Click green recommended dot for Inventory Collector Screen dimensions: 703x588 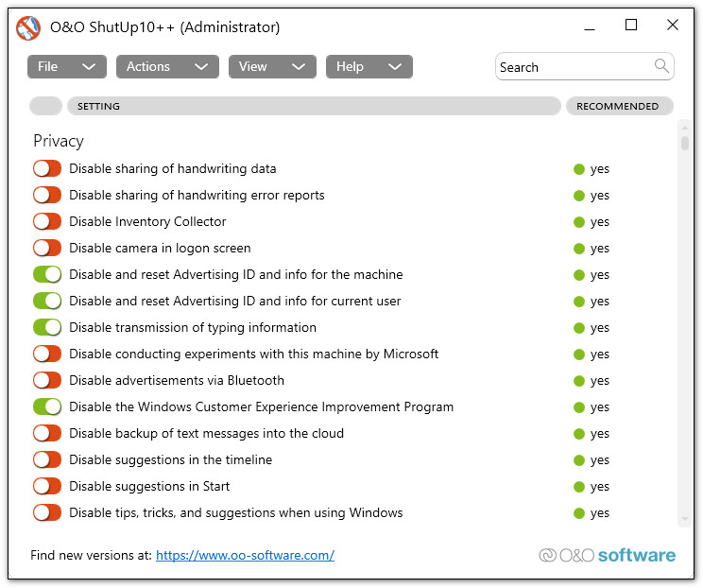coord(579,222)
